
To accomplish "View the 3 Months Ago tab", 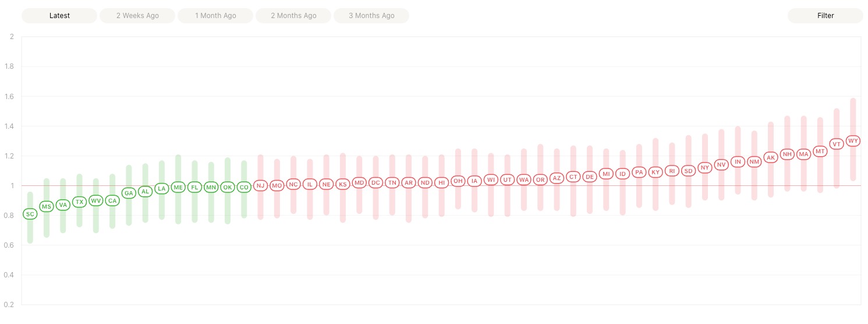I will tap(371, 16).
